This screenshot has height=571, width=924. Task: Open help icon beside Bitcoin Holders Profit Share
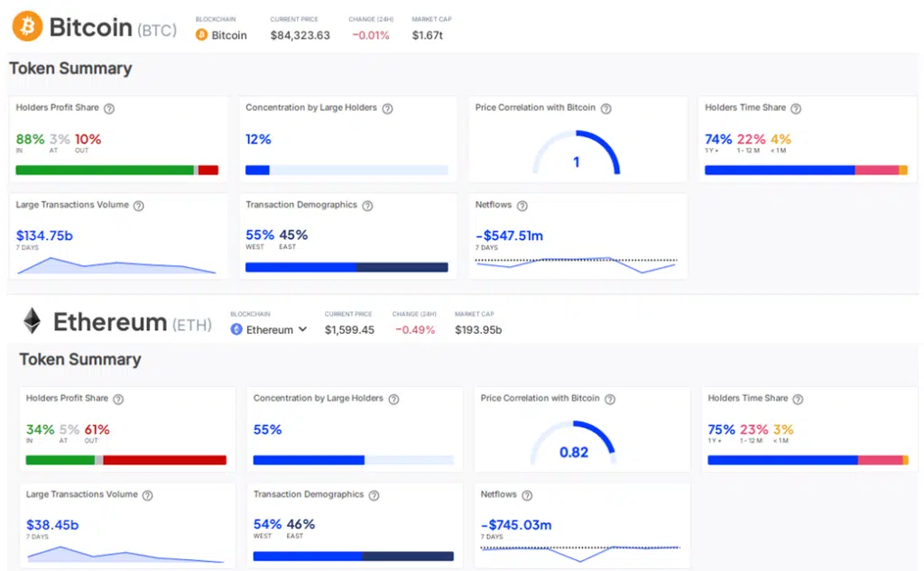point(109,108)
